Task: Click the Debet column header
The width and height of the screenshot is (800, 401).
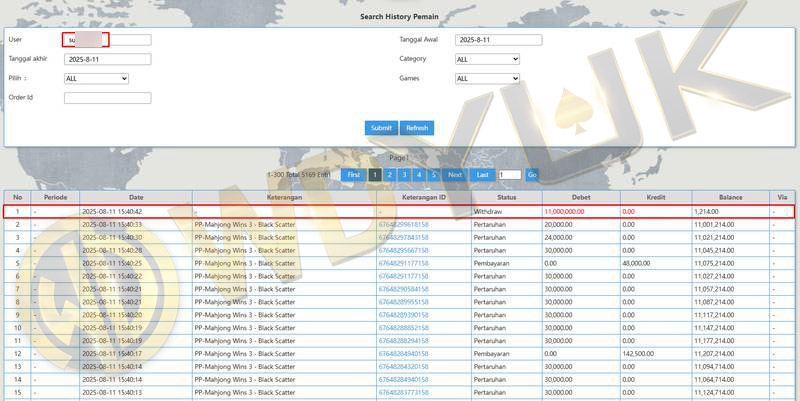Action: coord(581,197)
